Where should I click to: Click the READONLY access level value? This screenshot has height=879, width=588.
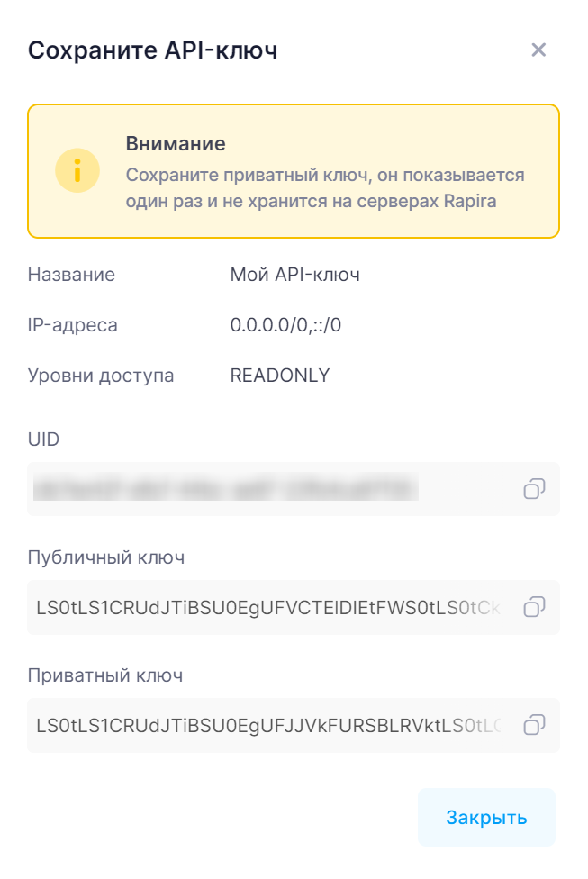pyautogui.click(x=280, y=376)
